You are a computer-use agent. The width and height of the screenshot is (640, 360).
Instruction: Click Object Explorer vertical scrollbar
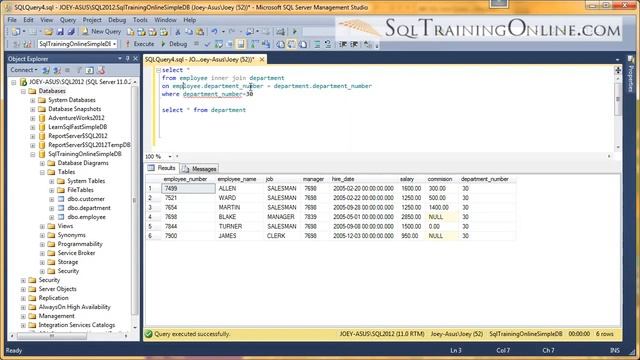point(134,200)
